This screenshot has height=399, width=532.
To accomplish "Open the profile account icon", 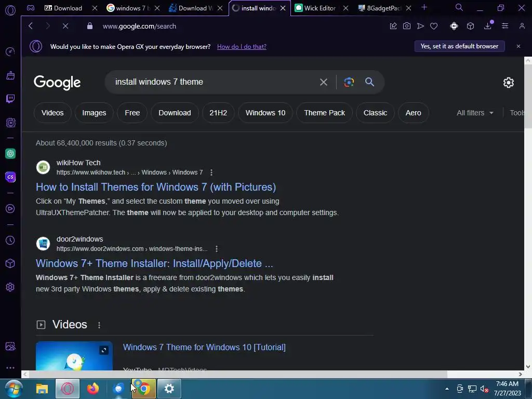I will 522,26.
